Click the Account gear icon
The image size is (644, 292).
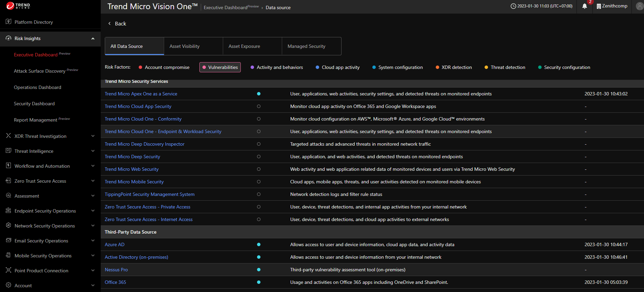click(x=8, y=285)
